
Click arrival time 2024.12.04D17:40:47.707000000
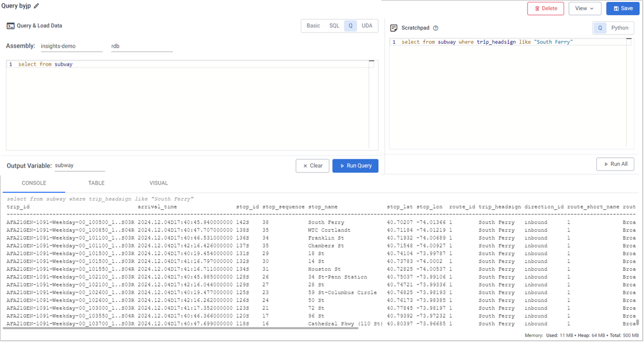(x=185, y=230)
